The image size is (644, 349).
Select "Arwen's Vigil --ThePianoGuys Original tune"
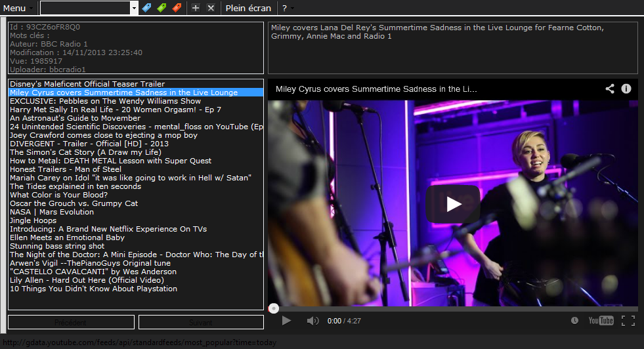(136, 263)
